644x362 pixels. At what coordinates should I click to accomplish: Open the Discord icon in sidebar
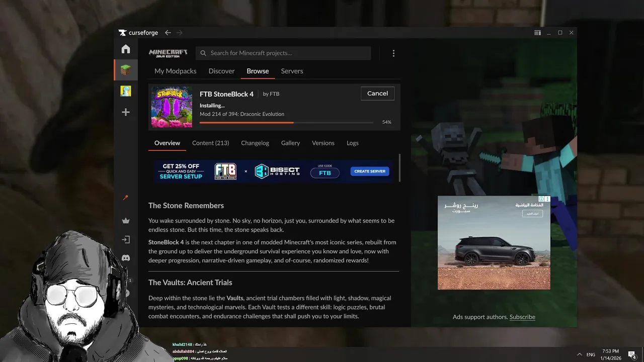(x=126, y=258)
